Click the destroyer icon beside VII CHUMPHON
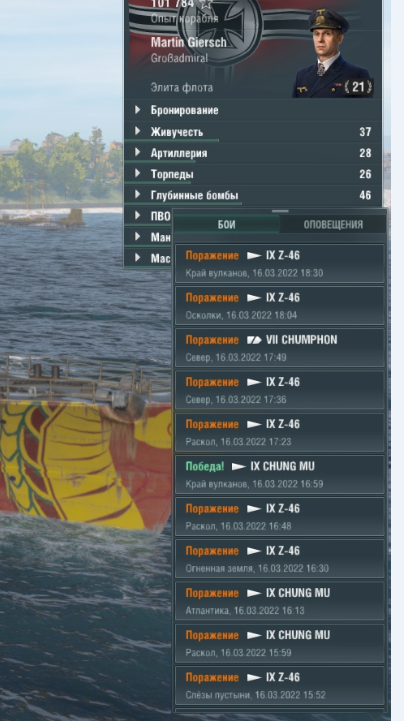 [254, 340]
